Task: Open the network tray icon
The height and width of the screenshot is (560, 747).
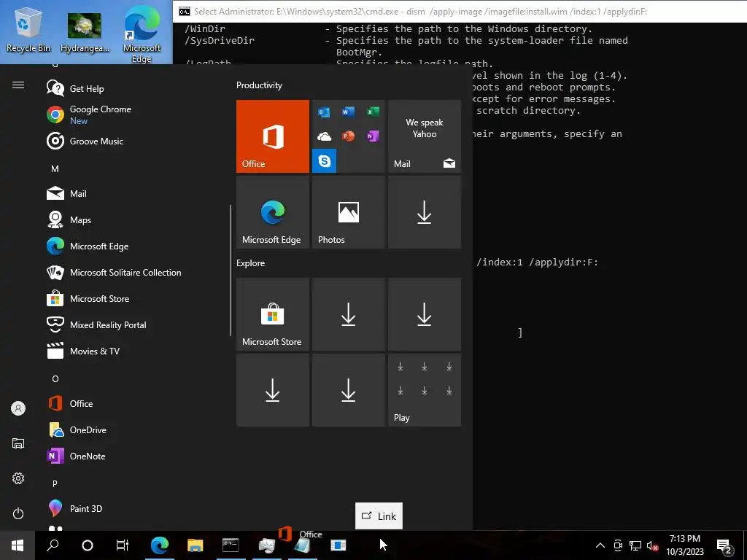Action: [x=635, y=545]
